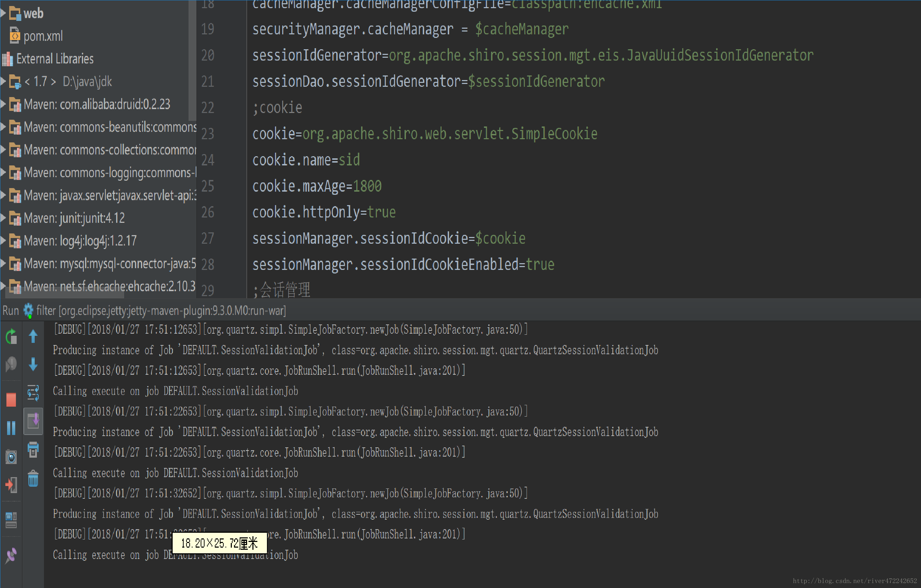Screen dimensions: 921x588
Task: Click cookie.httpOnly=true line
Action: click(324, 213)
